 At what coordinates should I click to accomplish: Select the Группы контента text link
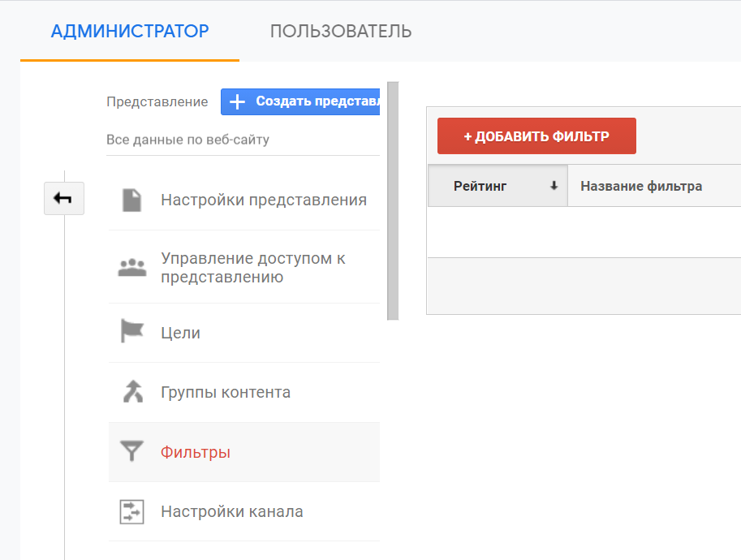(226, 392)
